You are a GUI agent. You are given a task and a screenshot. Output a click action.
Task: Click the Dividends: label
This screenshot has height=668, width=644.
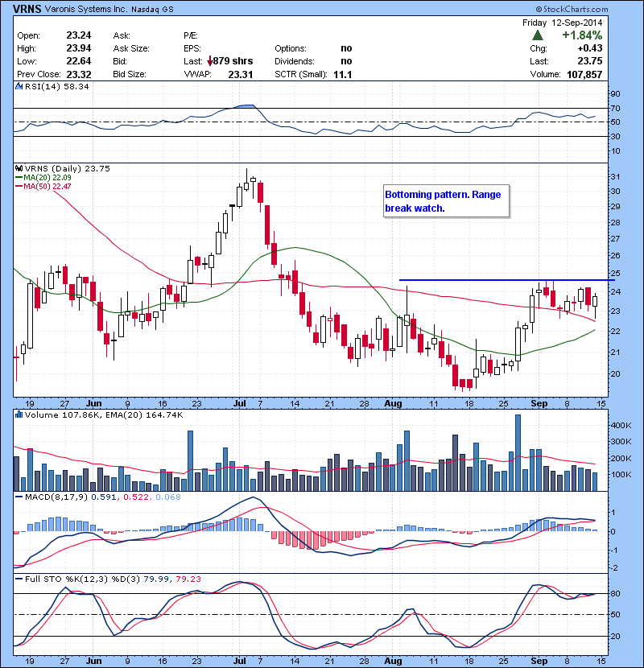(295, 61)
